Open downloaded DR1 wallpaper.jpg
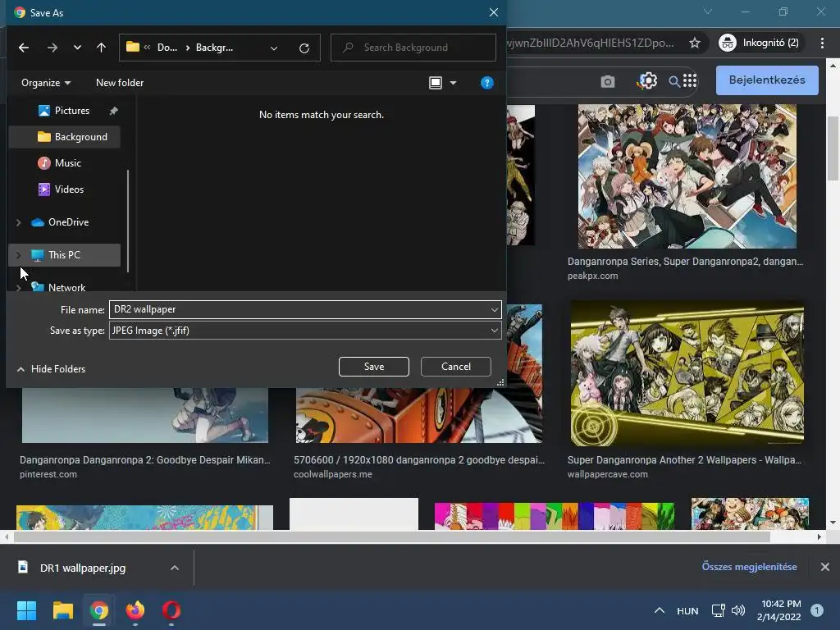Image resolution: width=840 pixels, height=630 pixels. click(82, 568)
